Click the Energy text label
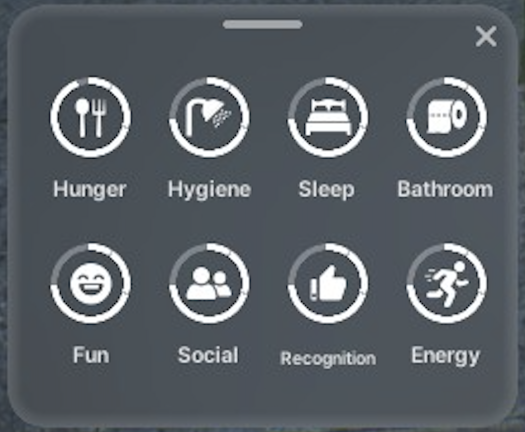Image resolution: width=525 pixels, height=432 pixels. pyautogui.click(x=446, y=356)
